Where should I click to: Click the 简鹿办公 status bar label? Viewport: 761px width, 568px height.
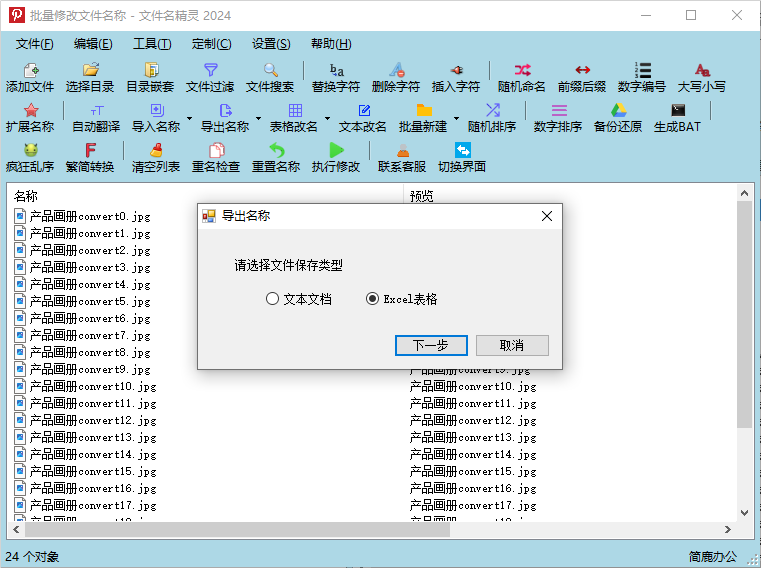(712, 557)
